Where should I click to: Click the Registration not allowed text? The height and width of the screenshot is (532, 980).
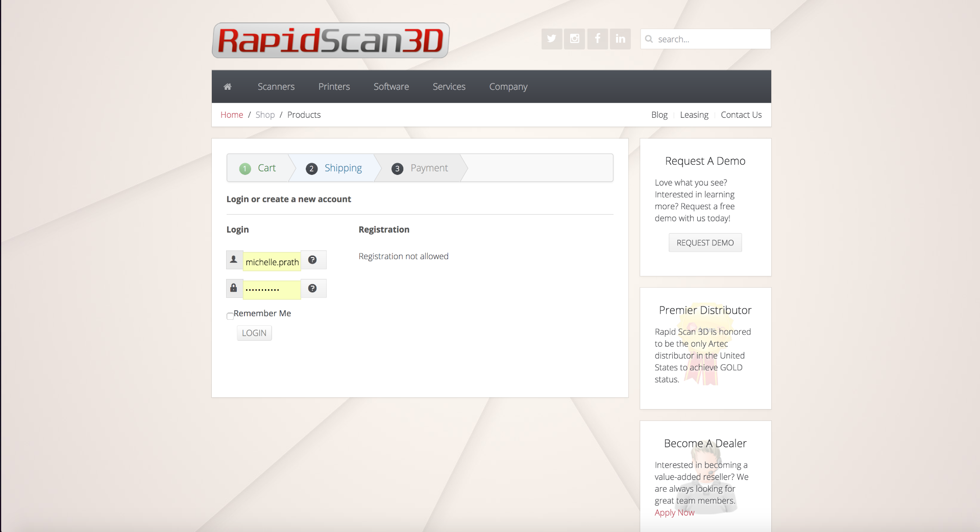404,256
